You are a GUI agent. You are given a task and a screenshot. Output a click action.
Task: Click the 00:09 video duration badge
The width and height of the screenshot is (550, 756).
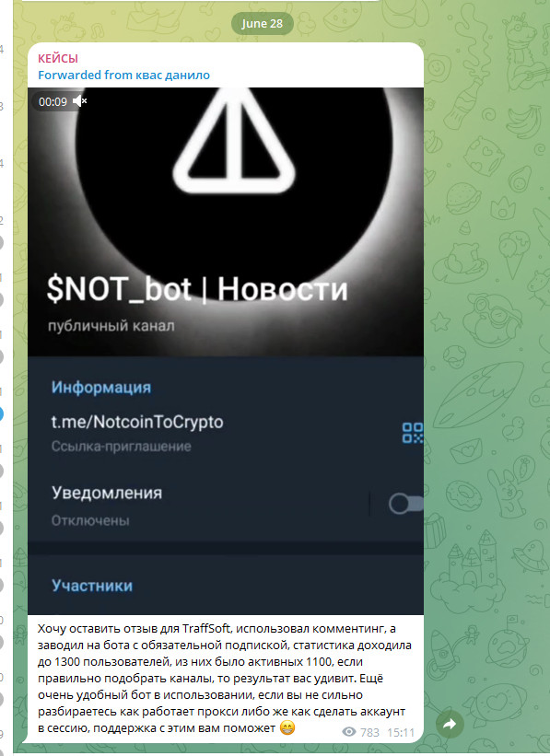coord(53,101)
